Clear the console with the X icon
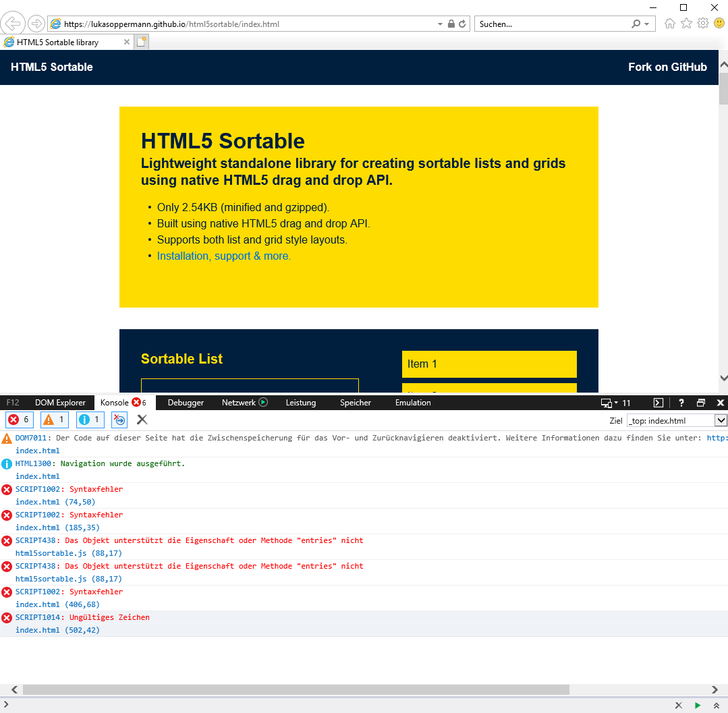This screenshot has height=713, width=728. (142, 420)
